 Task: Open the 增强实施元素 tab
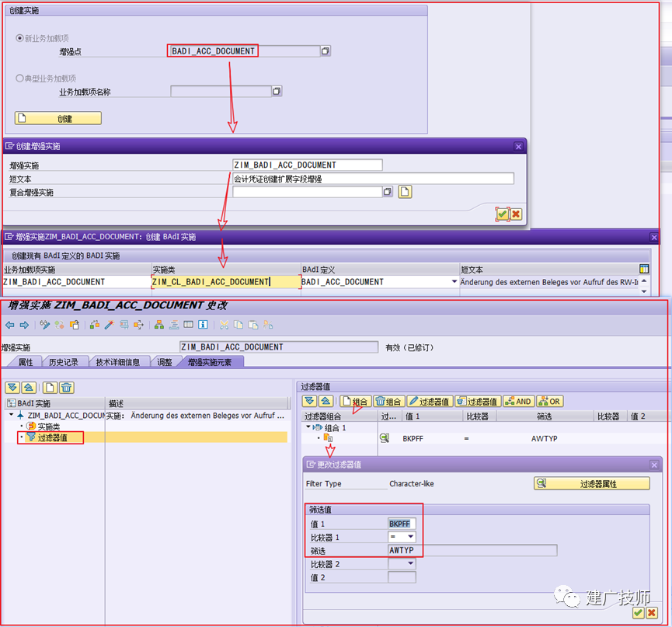210,362
